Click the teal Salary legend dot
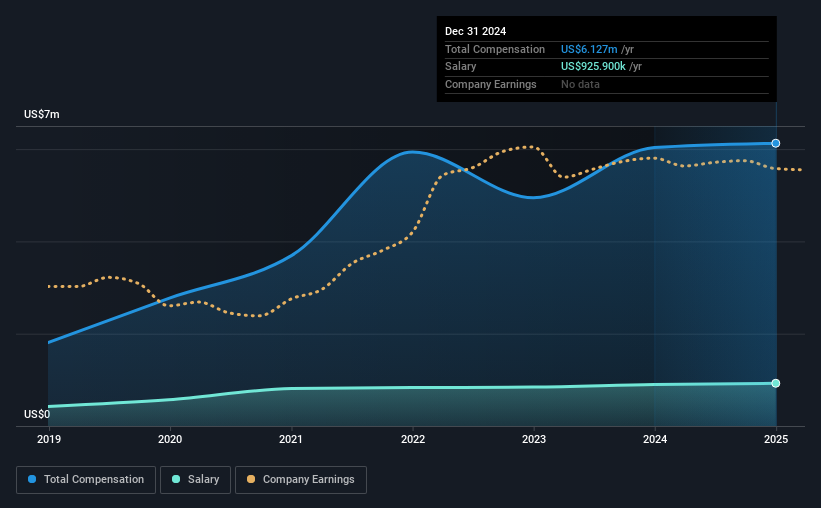The image size is (821, 508). point(176,479)
